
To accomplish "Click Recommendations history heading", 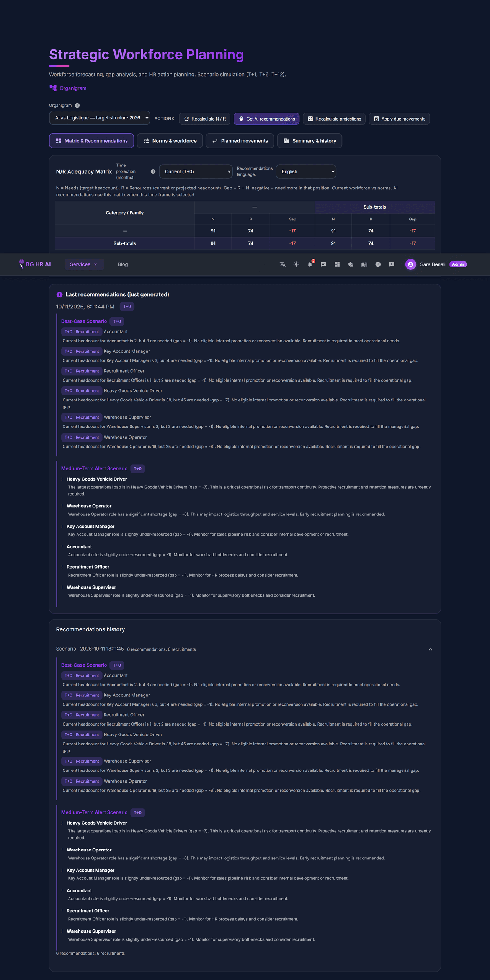I will (x=90, y=629).
